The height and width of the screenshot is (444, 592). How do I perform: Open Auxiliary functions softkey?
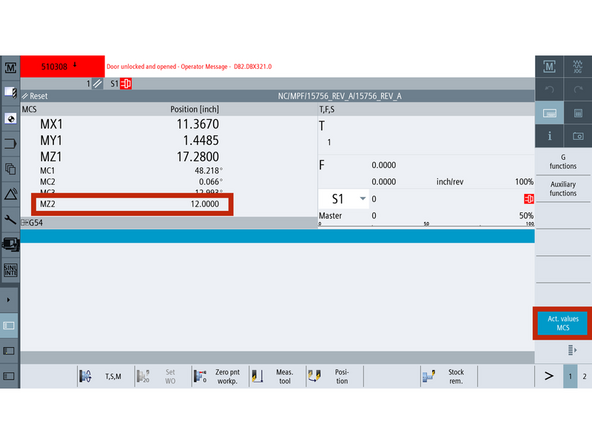pyautogui.click(x=563, y=188)
